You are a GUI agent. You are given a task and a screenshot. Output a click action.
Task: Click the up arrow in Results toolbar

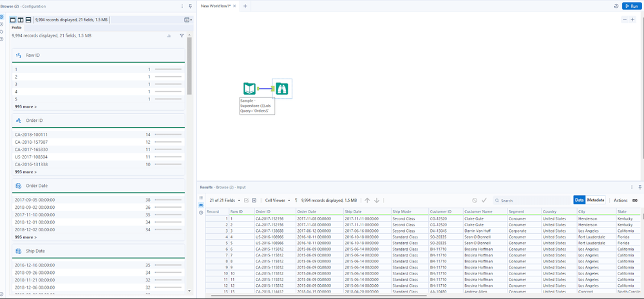pyautogui.click(x=367, y=200)
